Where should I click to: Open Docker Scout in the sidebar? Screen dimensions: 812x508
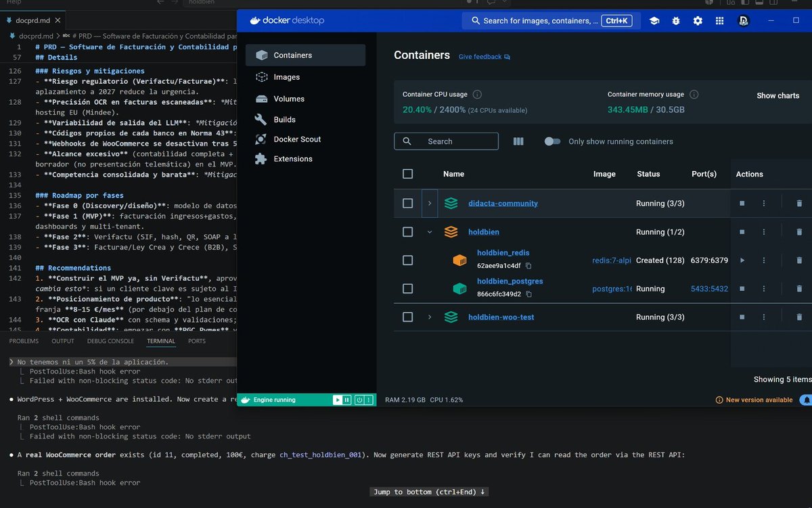pyautogui.click(x=305, y=139)
